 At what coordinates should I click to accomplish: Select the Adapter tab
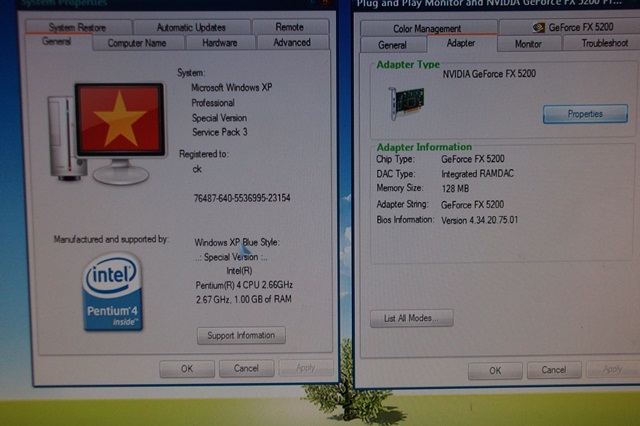click(x=460, y=43)
